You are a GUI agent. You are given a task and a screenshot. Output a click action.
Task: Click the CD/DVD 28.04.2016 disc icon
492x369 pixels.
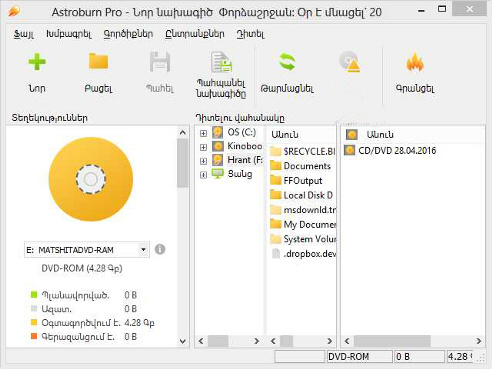[x=349, y=150]
